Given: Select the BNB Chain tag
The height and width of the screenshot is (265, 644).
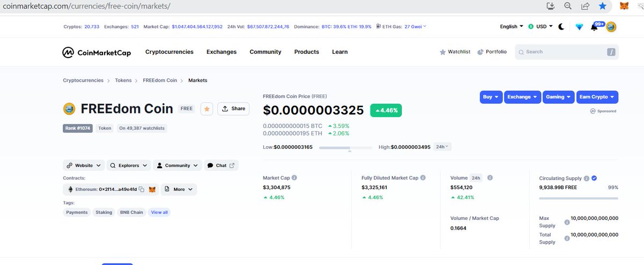Looking at the screenshot, I should click(x=131, y=212).
